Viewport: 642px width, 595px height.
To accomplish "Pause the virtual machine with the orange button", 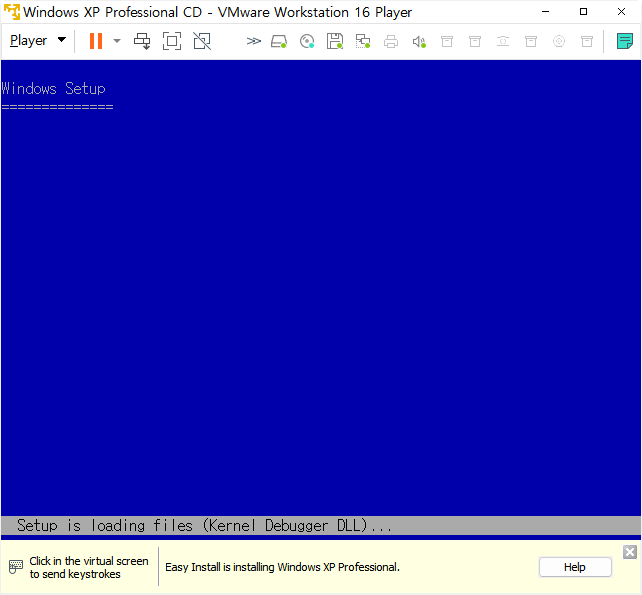I will tap(96, 41).
